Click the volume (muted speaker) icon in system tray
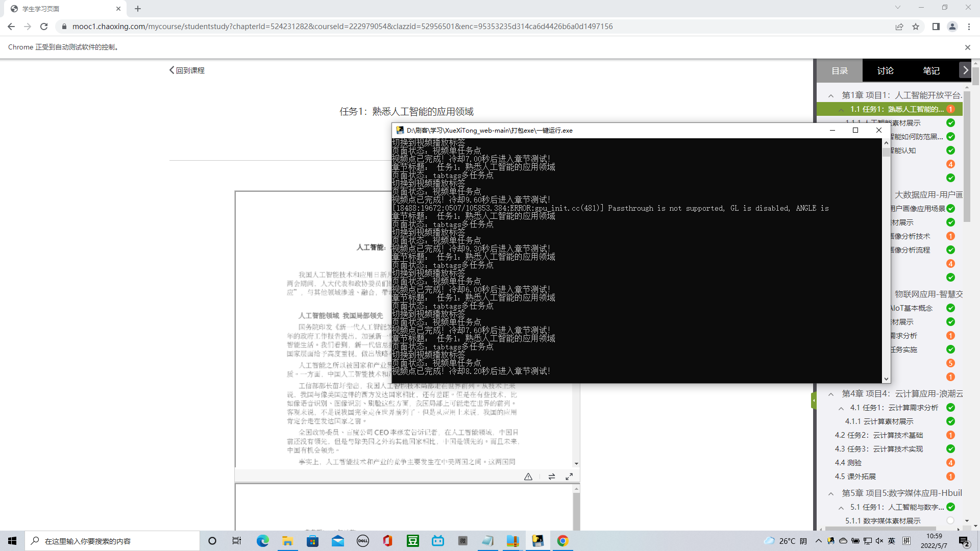 pyautogui.click(x=878, y=541)
